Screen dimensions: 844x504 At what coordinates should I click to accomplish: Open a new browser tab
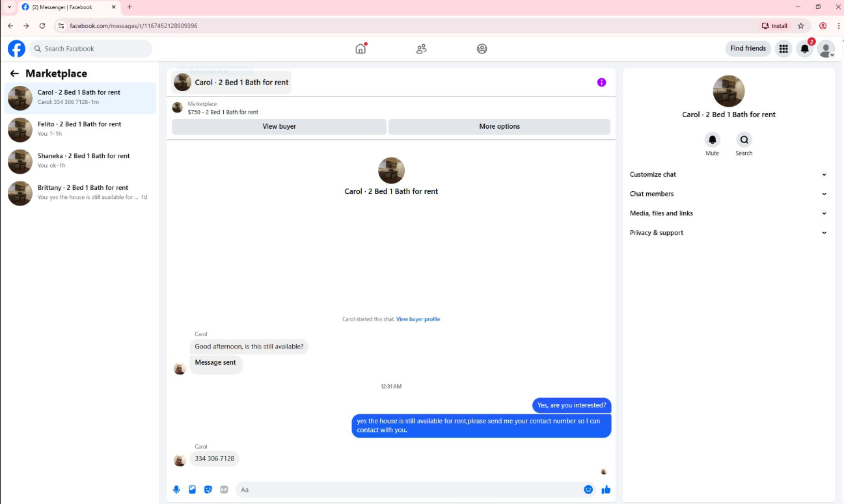pyautogui.click(x=129, y=7)
